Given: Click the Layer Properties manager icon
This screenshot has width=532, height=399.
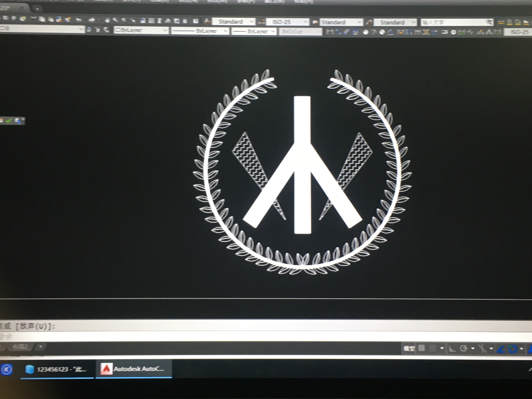Looking at the screenshot, I should point(89,30).
